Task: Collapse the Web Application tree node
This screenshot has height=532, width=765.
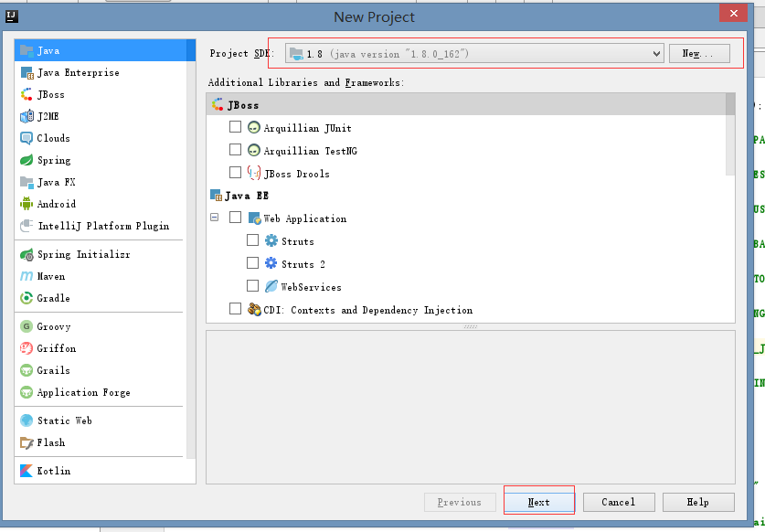Action: (213, 218)
